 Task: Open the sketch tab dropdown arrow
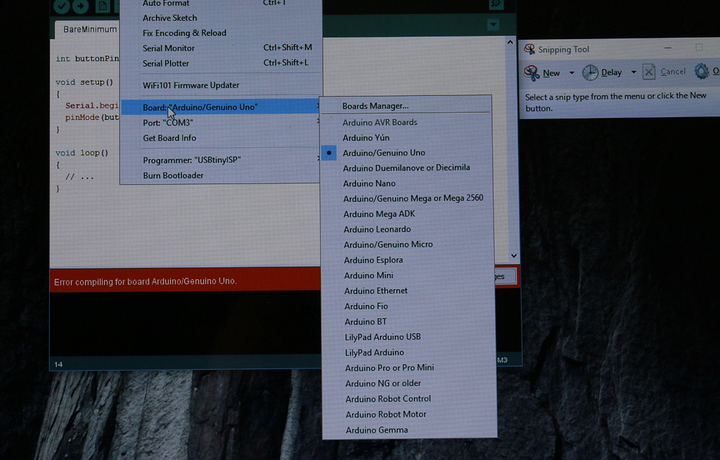point(494,24)
